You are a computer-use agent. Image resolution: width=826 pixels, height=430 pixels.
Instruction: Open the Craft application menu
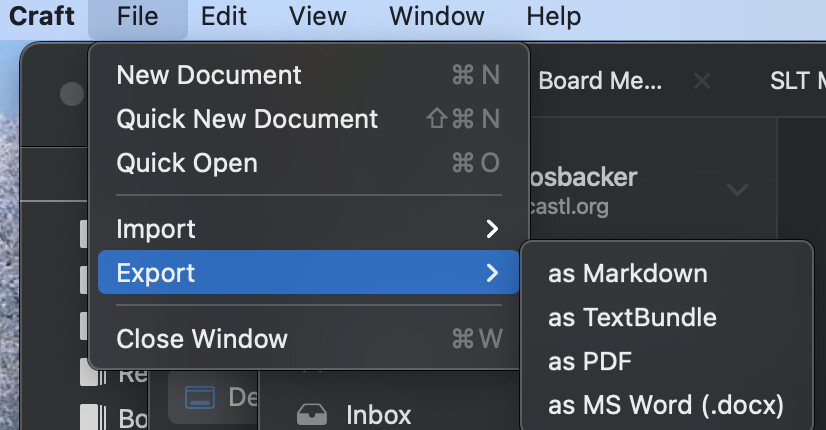42,17
